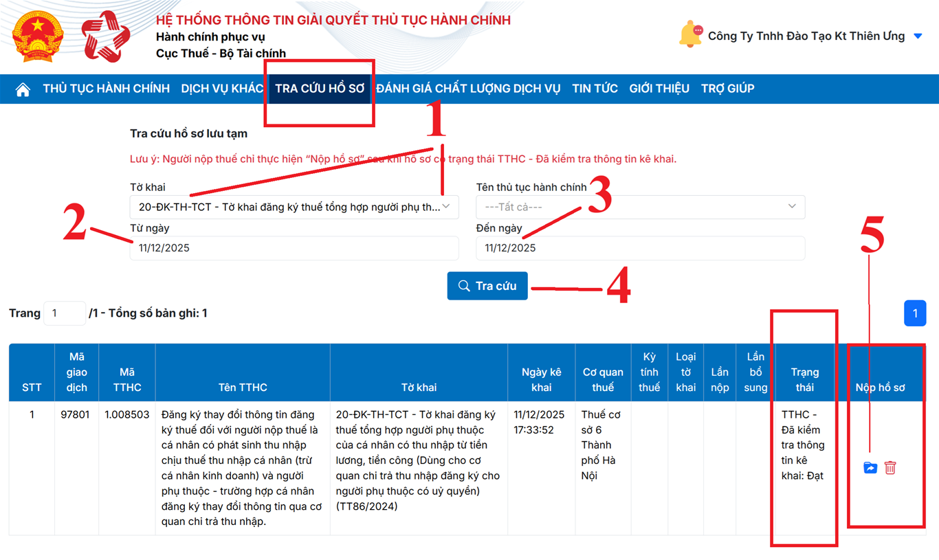Go to DỊCH VỤ KHÁC menu
The width and height of the screenshot is (939, 560).
[x=222, y=89]
